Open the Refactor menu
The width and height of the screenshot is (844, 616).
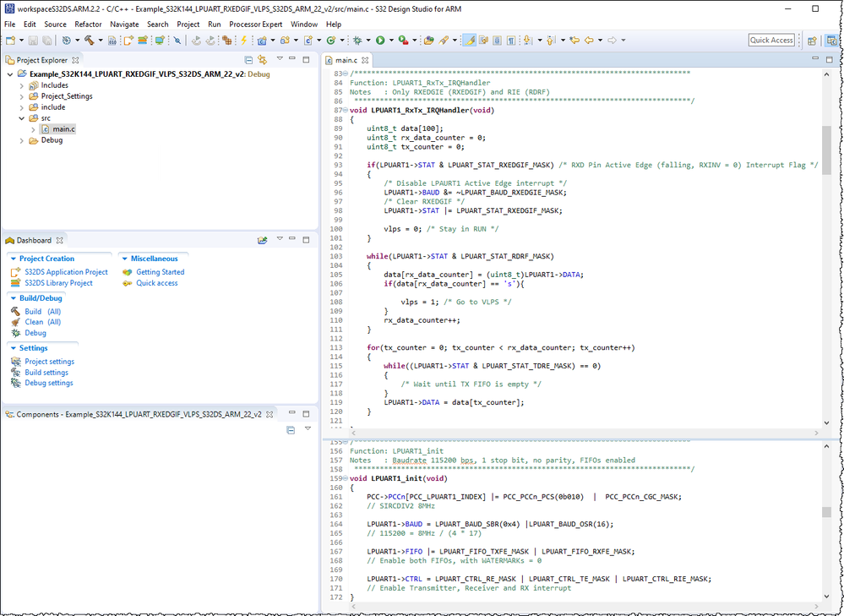(88, 25)
